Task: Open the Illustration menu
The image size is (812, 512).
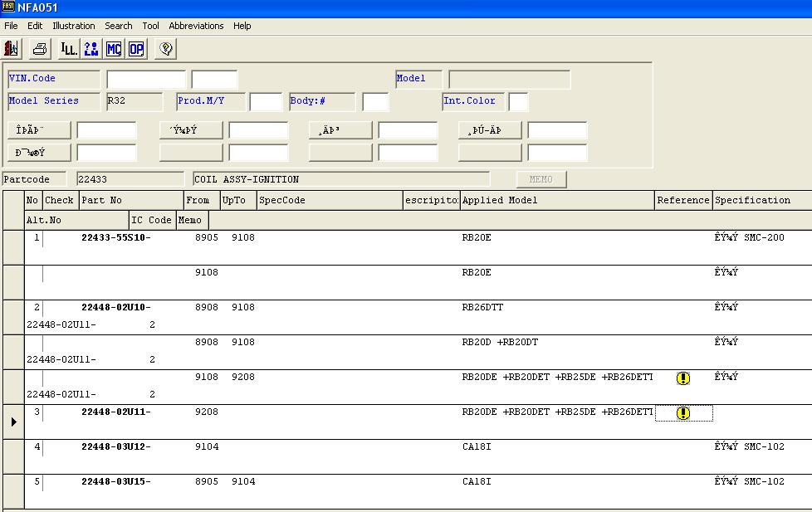Action: pos(74,26)
